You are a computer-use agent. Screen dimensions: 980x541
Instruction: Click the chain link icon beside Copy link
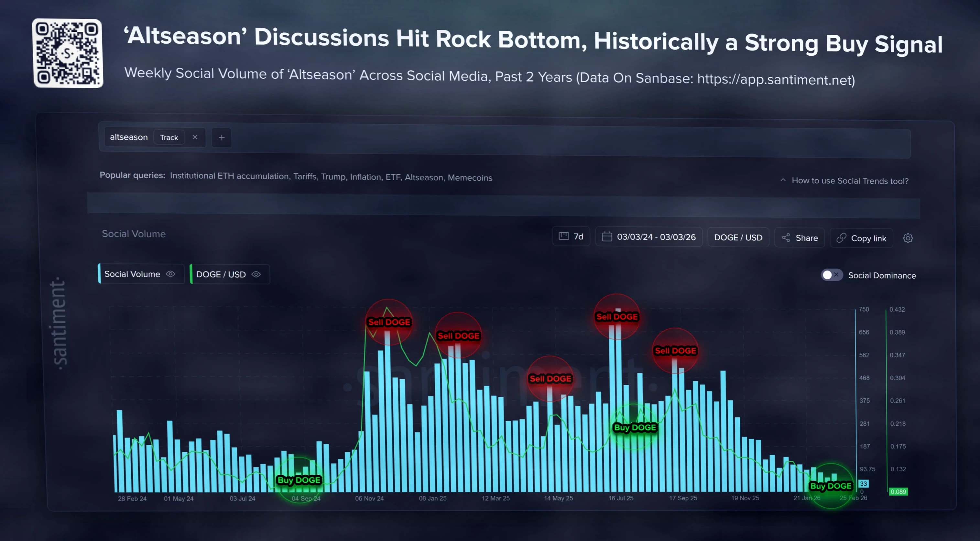coord(841,238)
